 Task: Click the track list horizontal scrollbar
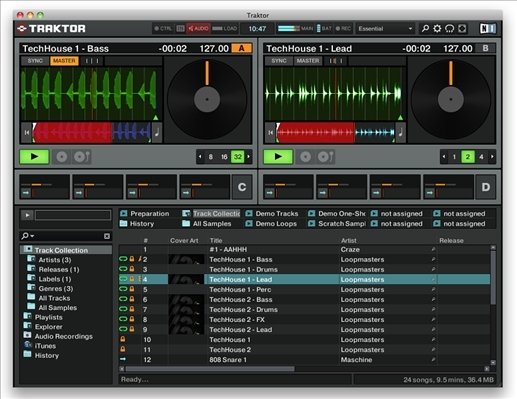(210, 369)
